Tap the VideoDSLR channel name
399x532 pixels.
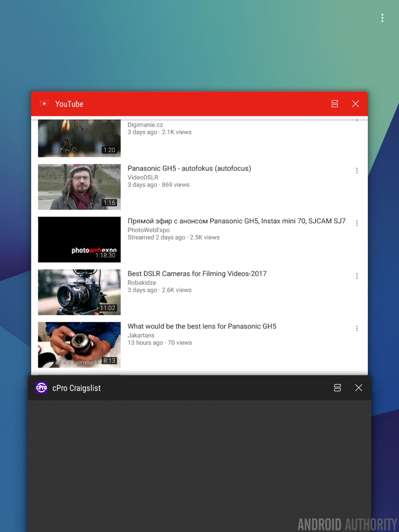143,177
